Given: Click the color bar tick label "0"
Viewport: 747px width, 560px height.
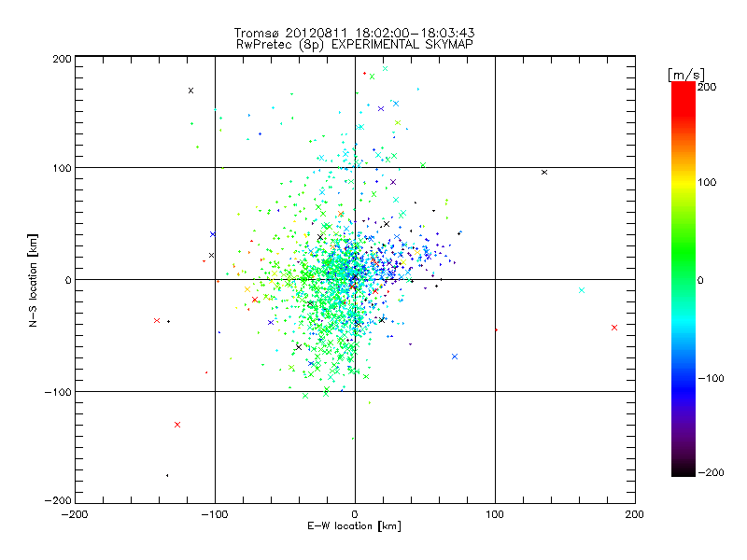Looking at the screenshot, I should 700,280.
